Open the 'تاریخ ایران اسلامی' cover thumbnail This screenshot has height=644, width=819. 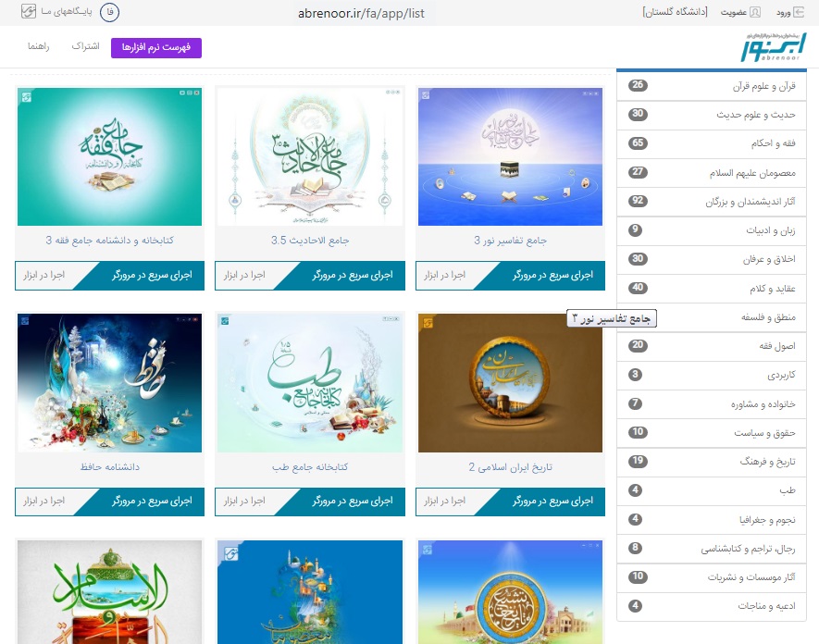coord(510,383)
